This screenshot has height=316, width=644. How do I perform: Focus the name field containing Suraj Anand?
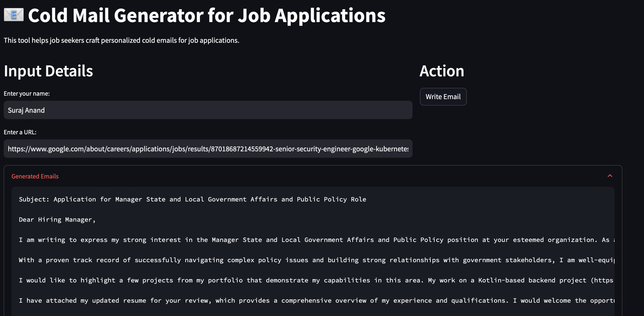click(x=208, y=110)
